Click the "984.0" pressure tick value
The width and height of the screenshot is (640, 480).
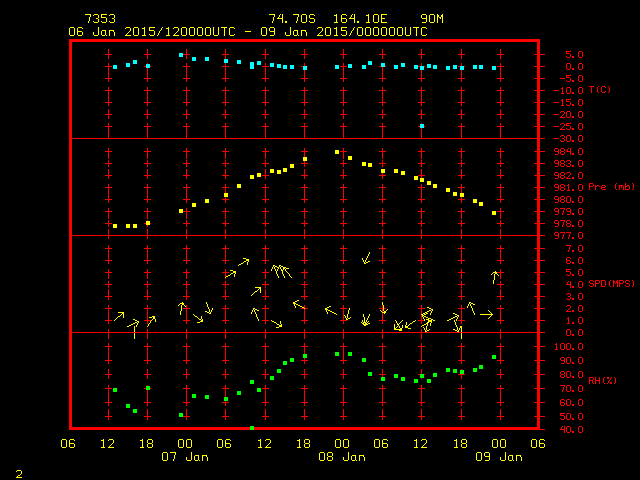568,151
